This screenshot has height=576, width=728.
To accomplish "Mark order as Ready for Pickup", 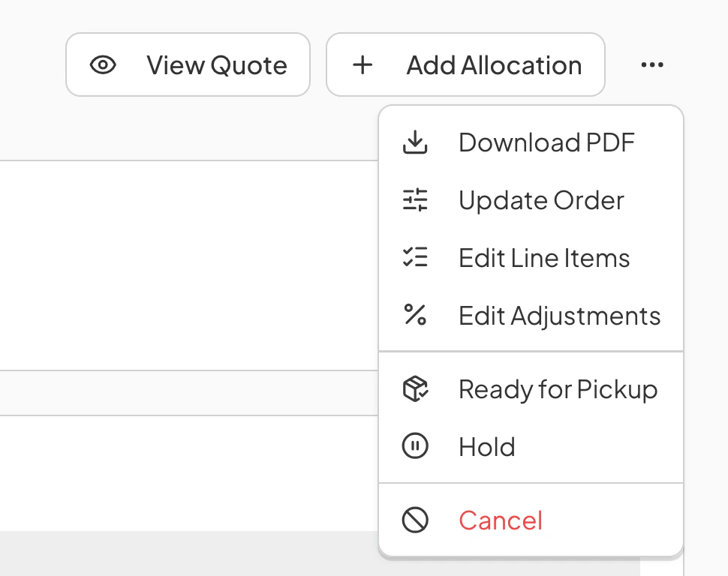I will tap(531, 389).
